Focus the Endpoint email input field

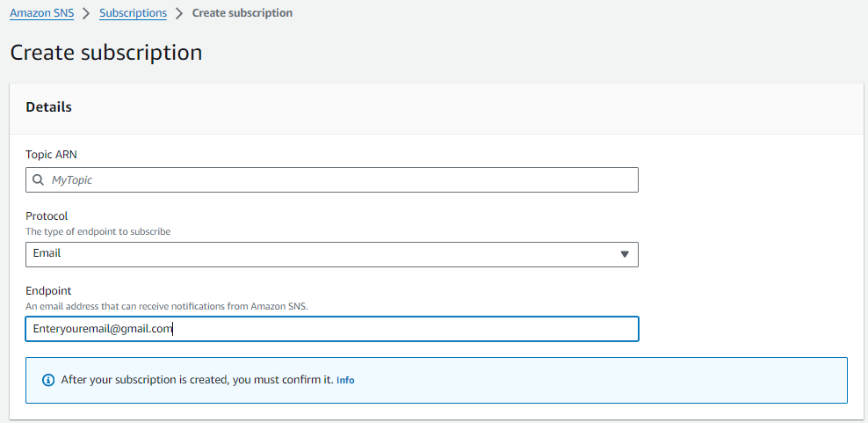coord(331,329)
